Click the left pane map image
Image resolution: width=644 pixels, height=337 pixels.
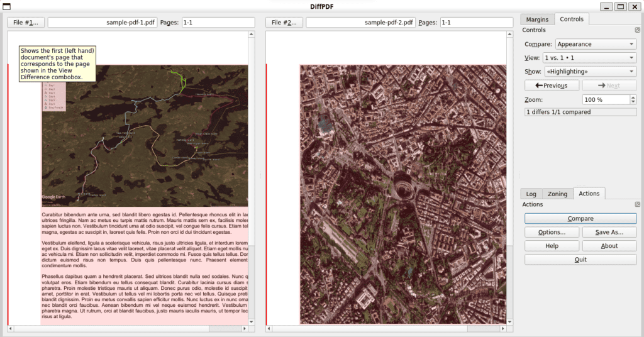145,136
